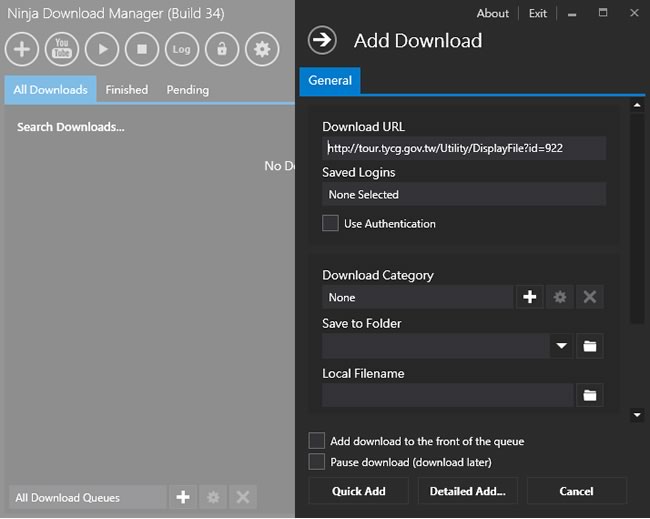Click the vertical scrollbar thumb
The image size is (650, 519).
pos(637,219)
